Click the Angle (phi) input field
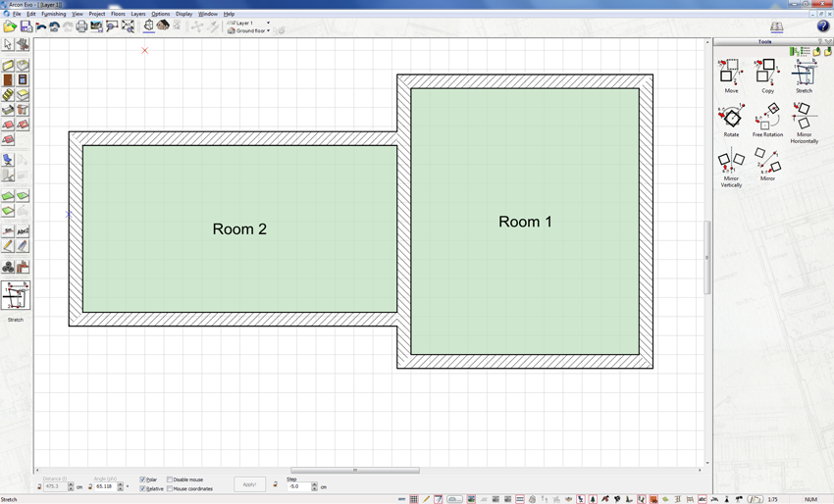 (105, 486)
